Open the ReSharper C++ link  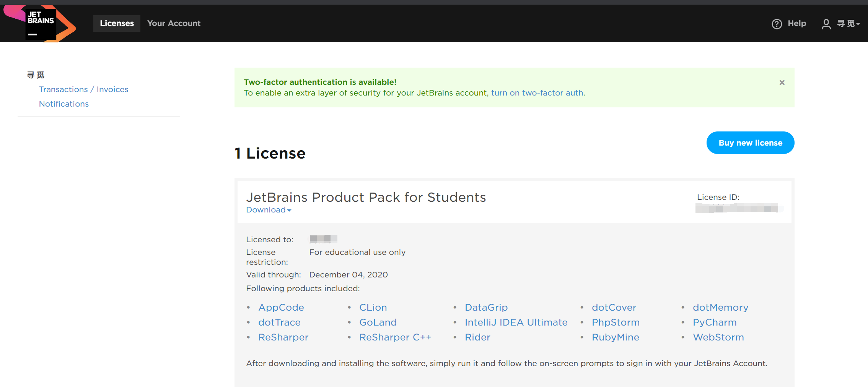(x=395, y=337)
